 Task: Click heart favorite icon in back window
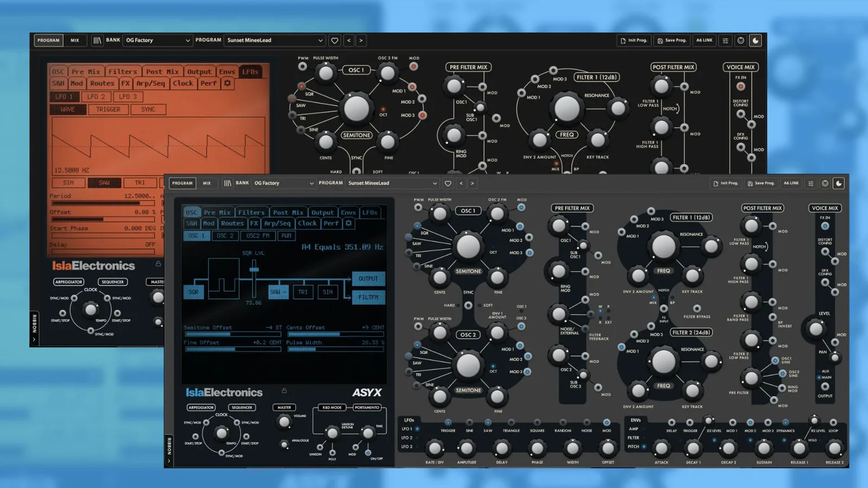(335, 40)
